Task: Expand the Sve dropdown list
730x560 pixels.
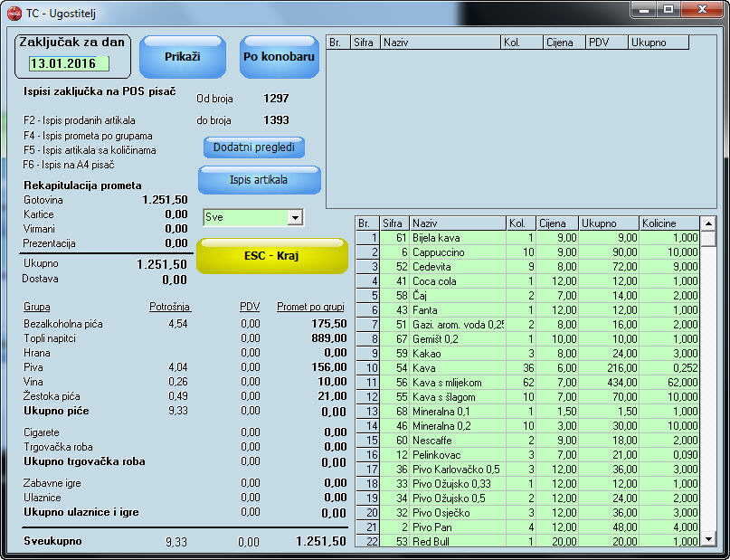Action: tap(294, 218)
